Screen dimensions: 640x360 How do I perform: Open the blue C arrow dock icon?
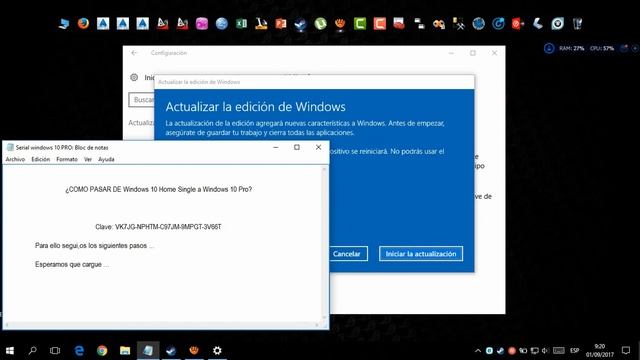coord(498,24)
